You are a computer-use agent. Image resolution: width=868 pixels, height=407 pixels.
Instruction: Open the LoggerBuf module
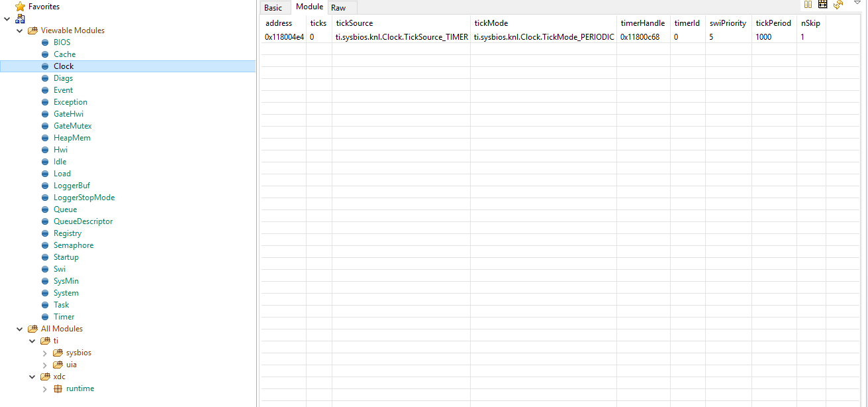72,186
